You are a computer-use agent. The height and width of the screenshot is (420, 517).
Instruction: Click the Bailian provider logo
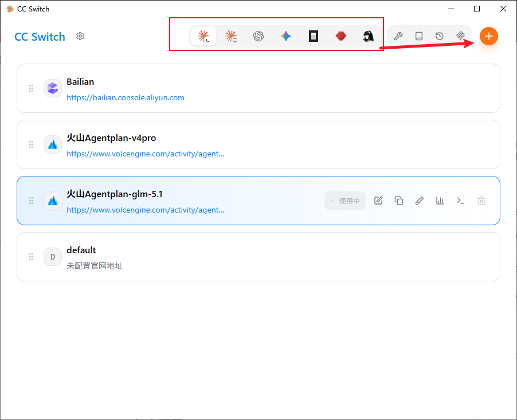click(53, 88)
